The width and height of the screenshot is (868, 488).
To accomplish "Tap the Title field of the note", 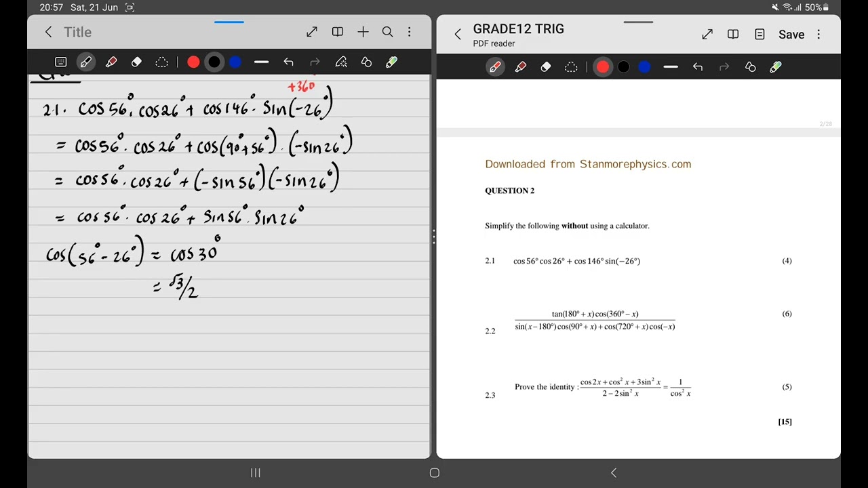I will pos(77,32).
